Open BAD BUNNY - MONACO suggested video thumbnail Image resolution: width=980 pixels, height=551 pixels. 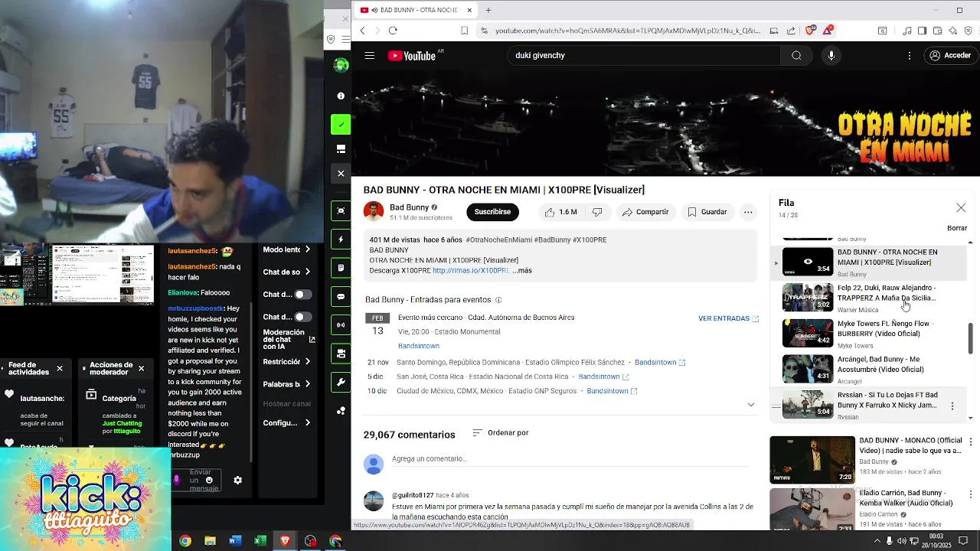[x=812, y=460]
